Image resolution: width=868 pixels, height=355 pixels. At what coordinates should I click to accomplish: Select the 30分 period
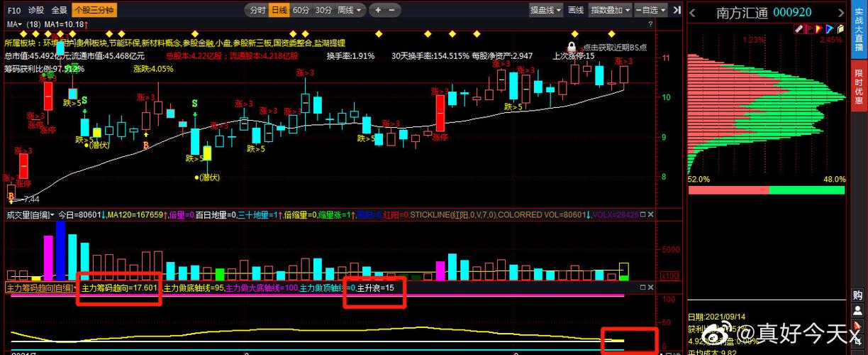(323, 10)
